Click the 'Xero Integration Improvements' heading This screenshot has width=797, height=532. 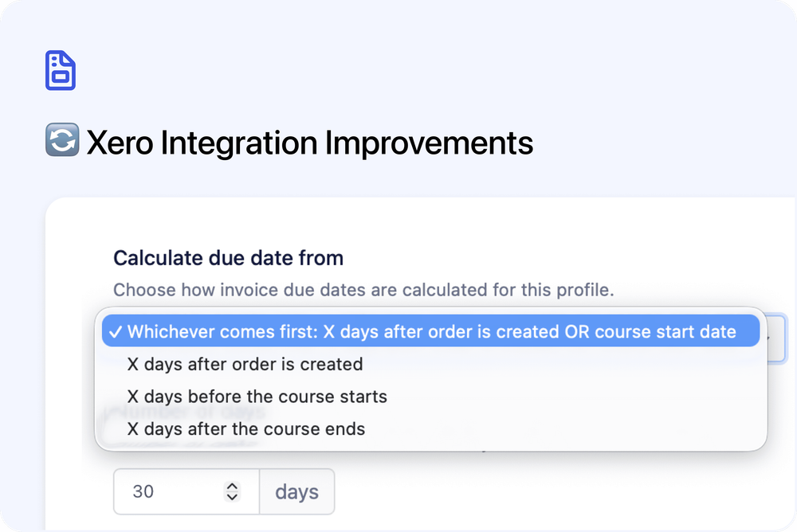click(310, 142)
